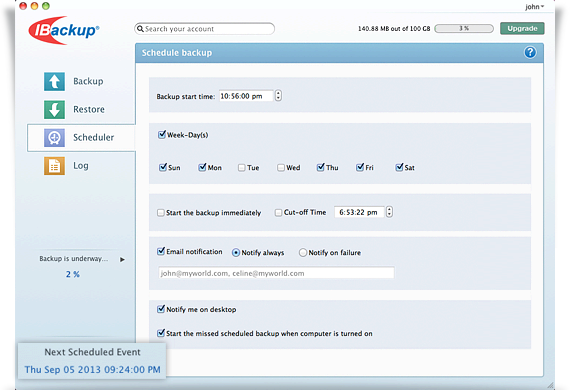Open the Log section label

pos(81,166)
